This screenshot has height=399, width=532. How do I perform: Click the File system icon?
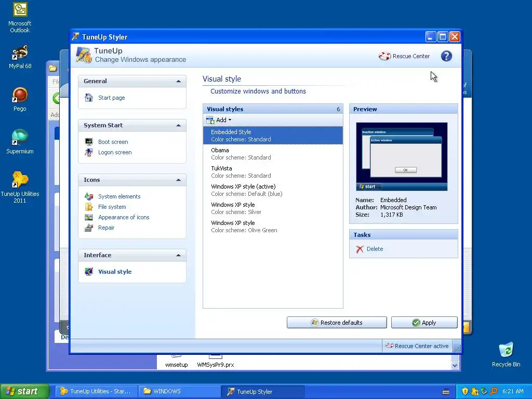click(x=88, y=207)
